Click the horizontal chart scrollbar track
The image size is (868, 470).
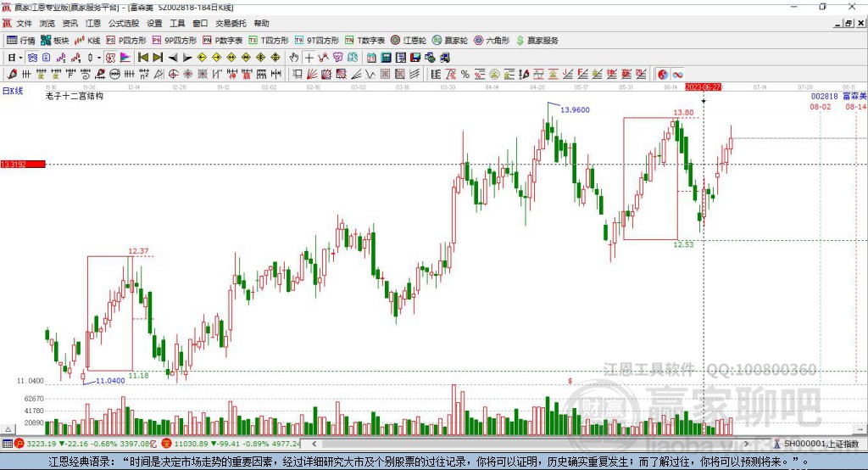tap(531, 444)
